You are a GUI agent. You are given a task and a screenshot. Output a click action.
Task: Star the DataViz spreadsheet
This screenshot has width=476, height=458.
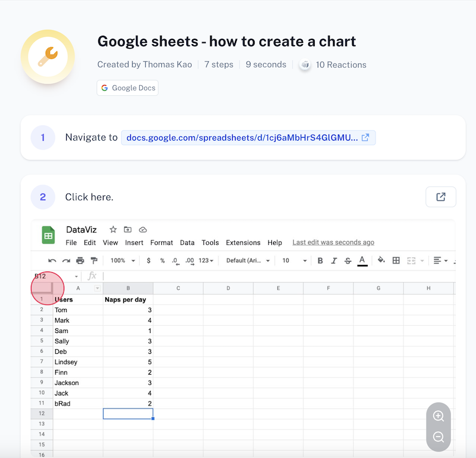coord(113,229)
